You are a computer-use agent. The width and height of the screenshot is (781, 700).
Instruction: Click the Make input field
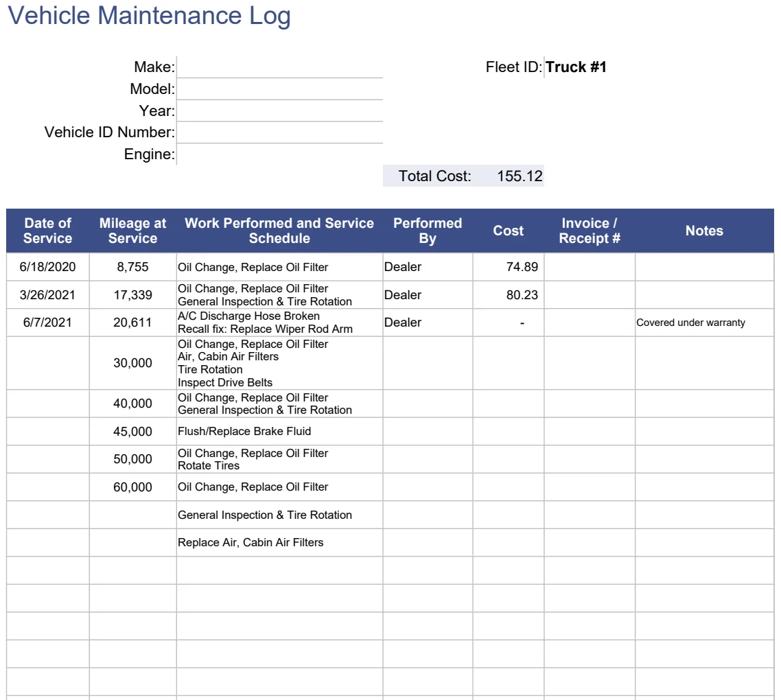click(x=279, y=67)
